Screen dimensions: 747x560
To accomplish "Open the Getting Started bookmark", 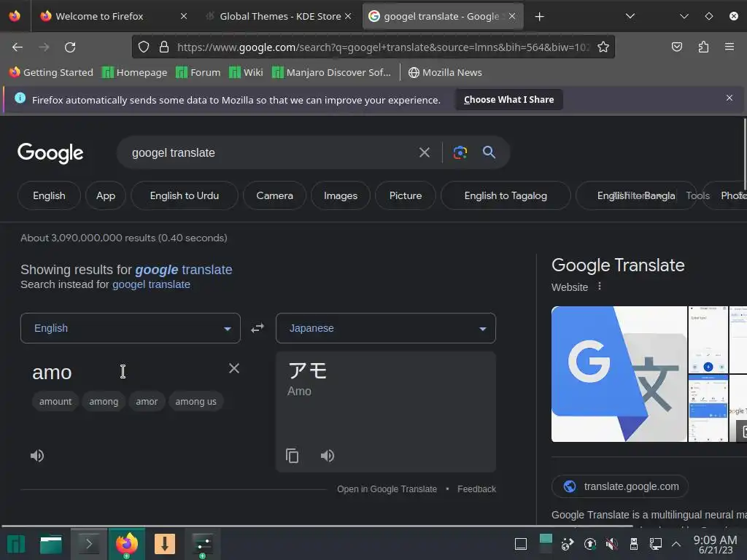I will (x=52, y=72).
